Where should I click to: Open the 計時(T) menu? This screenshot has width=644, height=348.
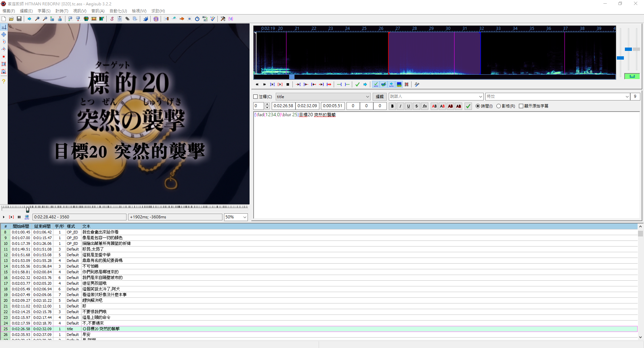click(62, 11)
